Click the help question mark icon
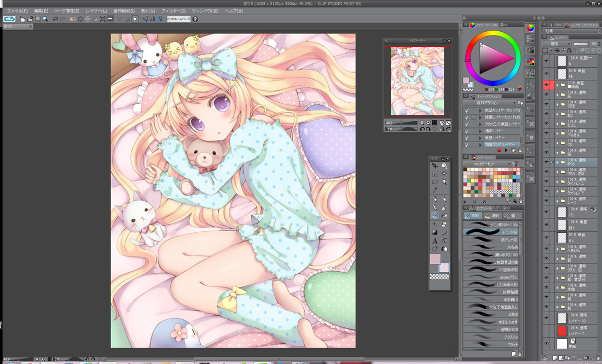602x364 pixels. pos(195,19)
